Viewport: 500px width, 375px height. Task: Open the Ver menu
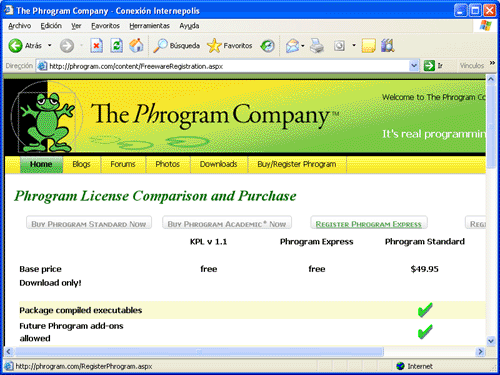pos(76,26)
